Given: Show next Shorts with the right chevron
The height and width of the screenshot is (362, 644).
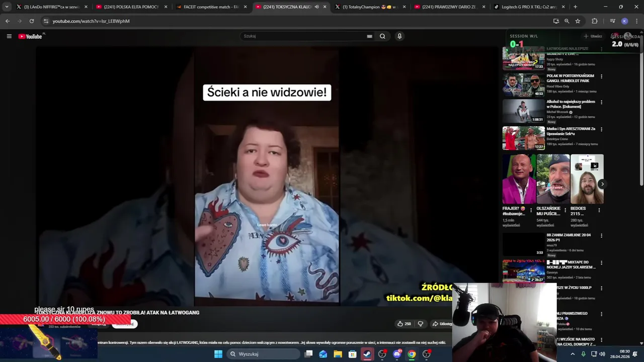Looking at the screenshot, I should (x=602, y=184).
